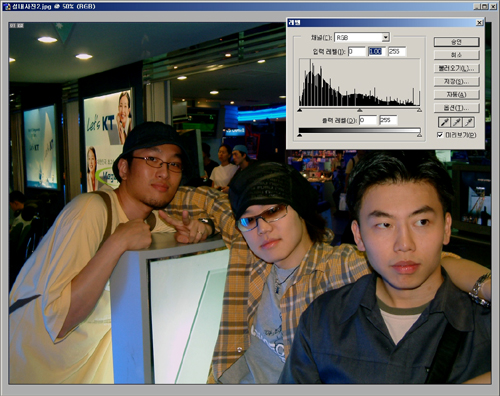Click the input level gamma field showing 1.00
500x396 pixels.
(x=377, y=51)
